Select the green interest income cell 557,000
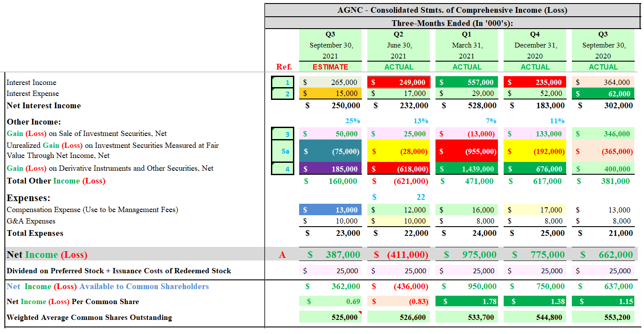Image resolution: width=644 pixels, height=334 pixels. point(467,82)
